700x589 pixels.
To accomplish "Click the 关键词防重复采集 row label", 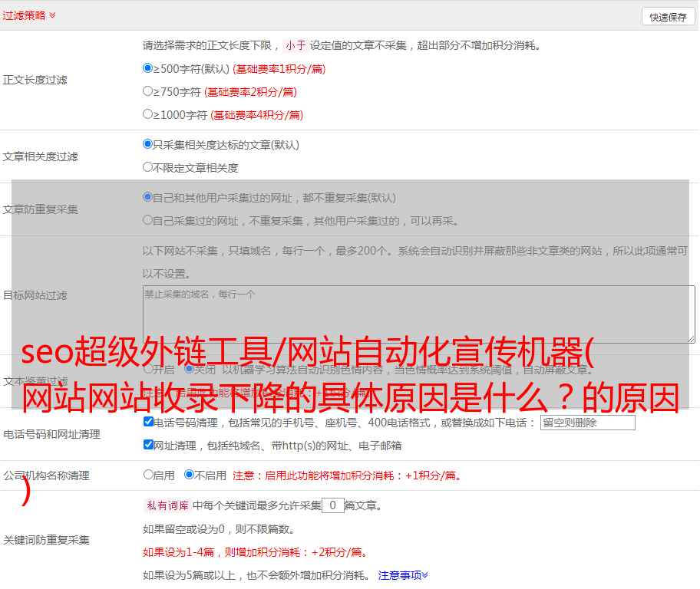I will pos(46,540).
